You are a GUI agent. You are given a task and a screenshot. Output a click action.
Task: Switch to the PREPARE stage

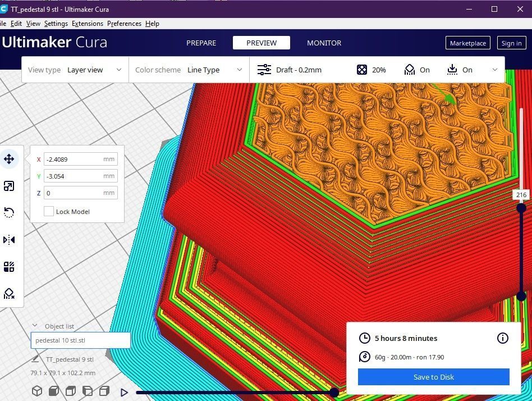(x=201, y=43)
